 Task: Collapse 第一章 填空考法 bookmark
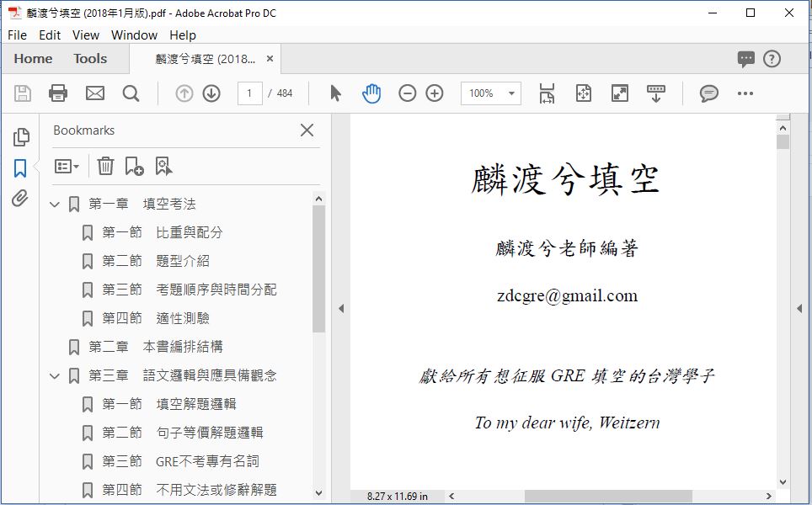coord(55,205)
